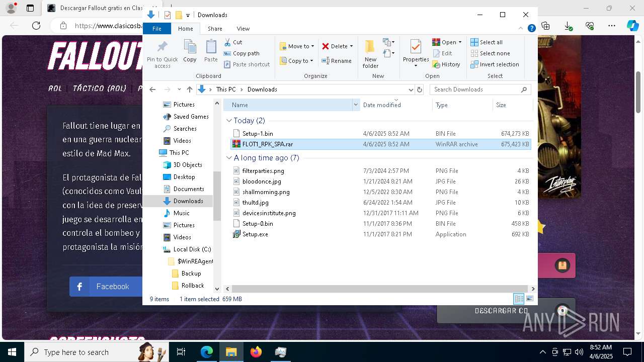
Task: Open file History
Action: (446, 64)
